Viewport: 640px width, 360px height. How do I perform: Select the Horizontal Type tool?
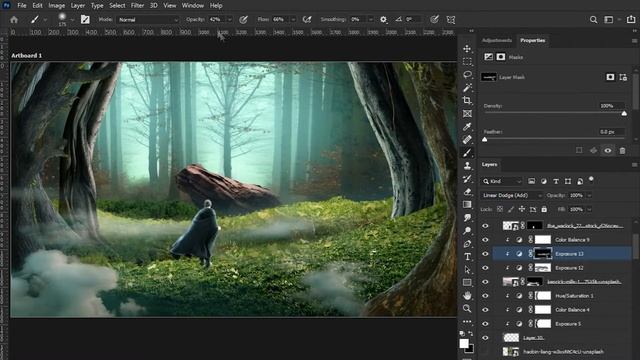[x=467, y=257]
